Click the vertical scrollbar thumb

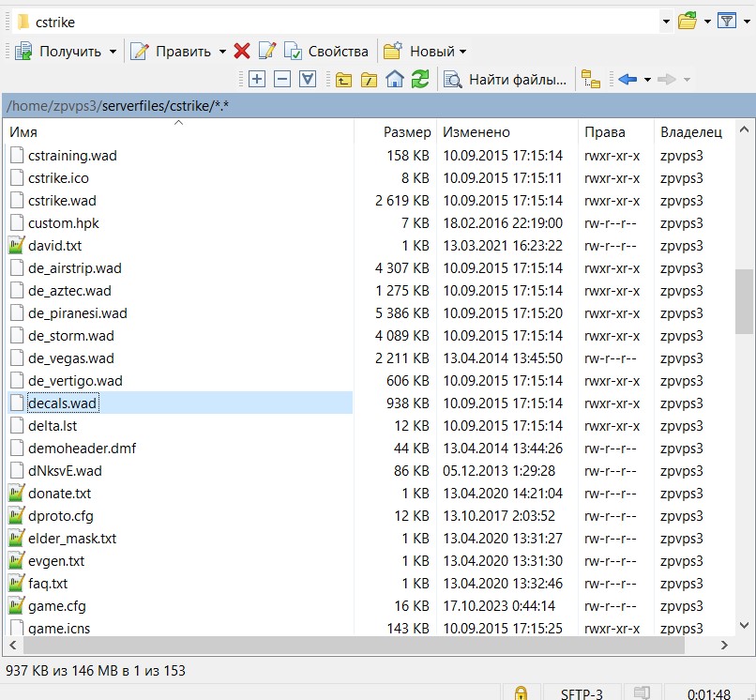point(744,301)
